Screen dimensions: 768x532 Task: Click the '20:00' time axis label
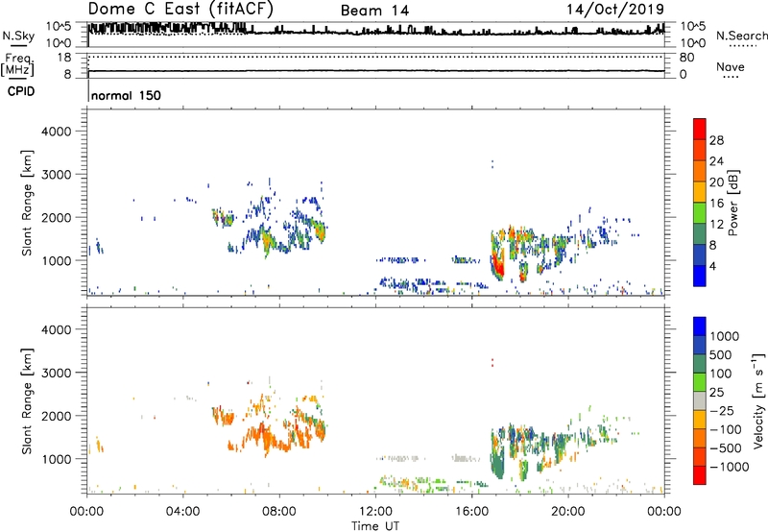click(568, 512)
